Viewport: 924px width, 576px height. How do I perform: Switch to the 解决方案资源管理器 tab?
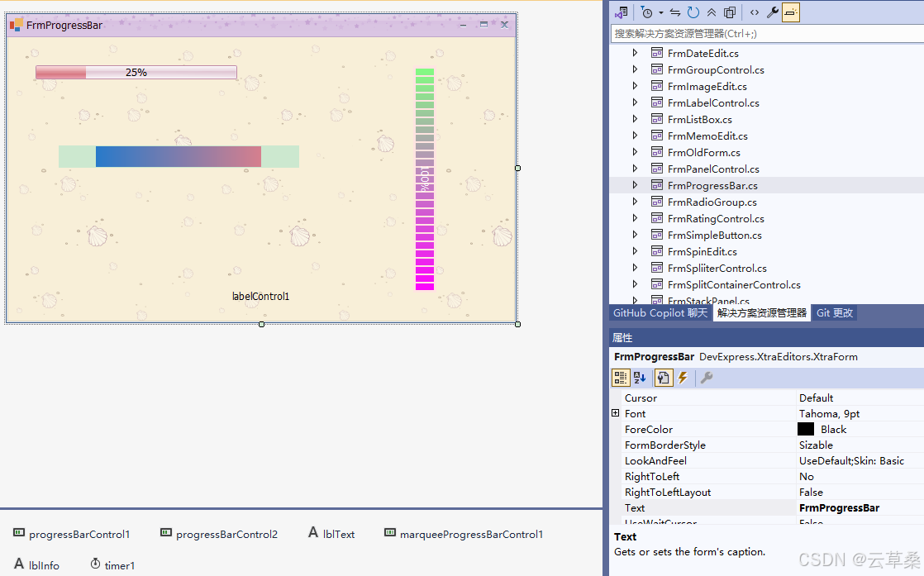click(762, 312)
